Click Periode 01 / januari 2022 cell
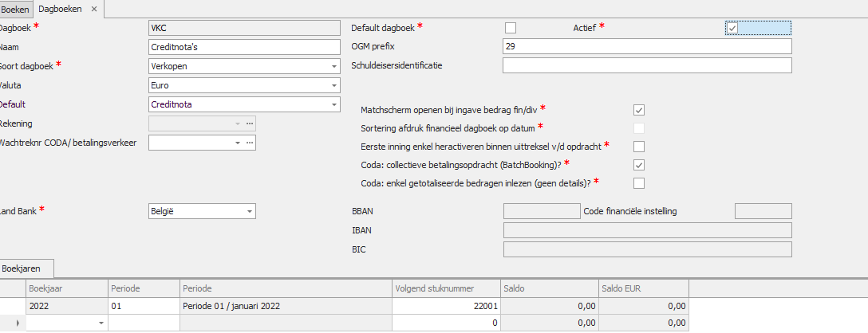 [286, 307]
